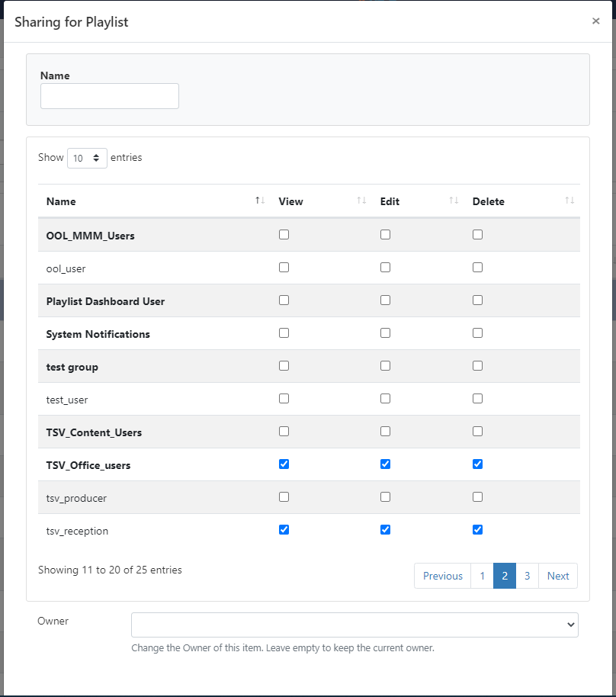616x697 pixels.
Task: Click the TSV_Office_users name cell
Action: tap(88, 465)
